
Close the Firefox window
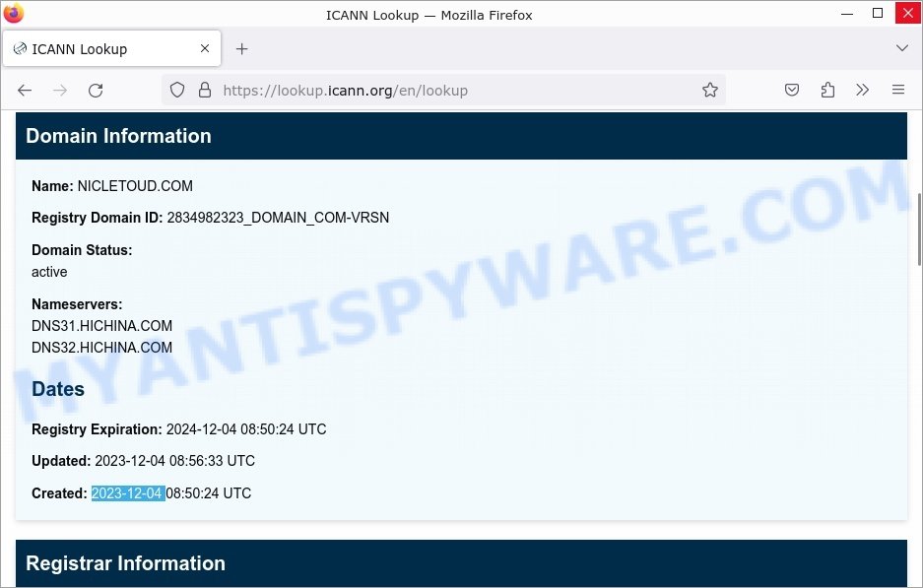[908, 13]
